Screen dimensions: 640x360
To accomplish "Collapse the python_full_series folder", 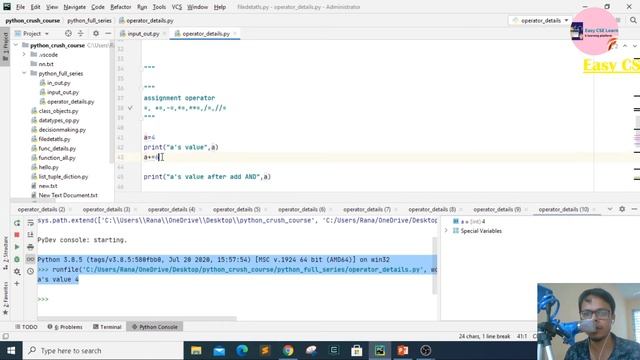I will pos(24,73).
